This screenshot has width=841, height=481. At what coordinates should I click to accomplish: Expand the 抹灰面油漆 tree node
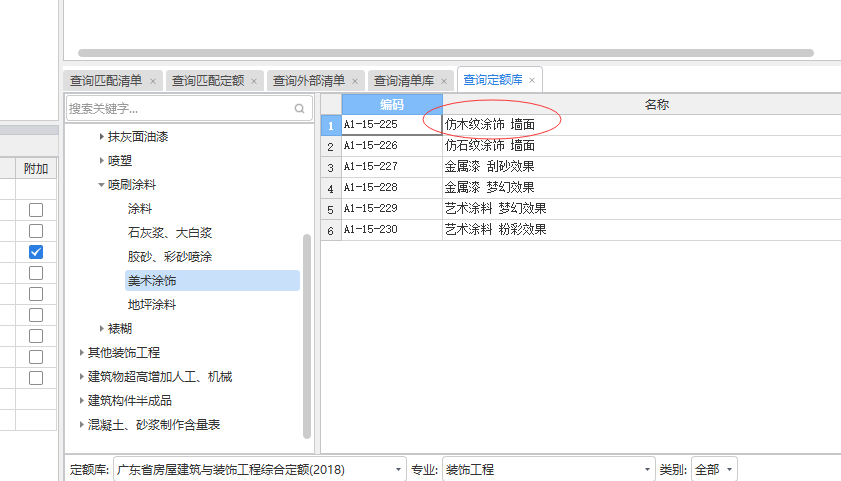click(101, 137)
